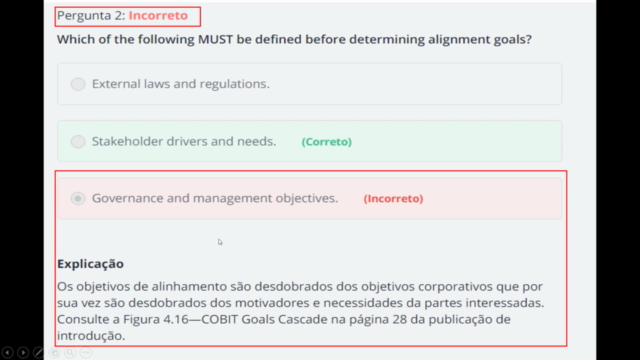
Task: Click the 'Explicação' heading
Action: click(x=90, y=264)
